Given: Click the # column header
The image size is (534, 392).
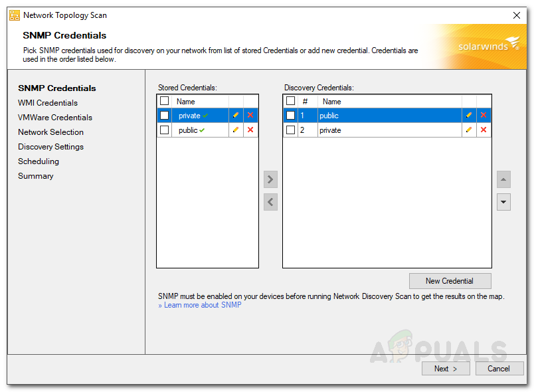Looking at the screenshot, I should click(305, 102).
